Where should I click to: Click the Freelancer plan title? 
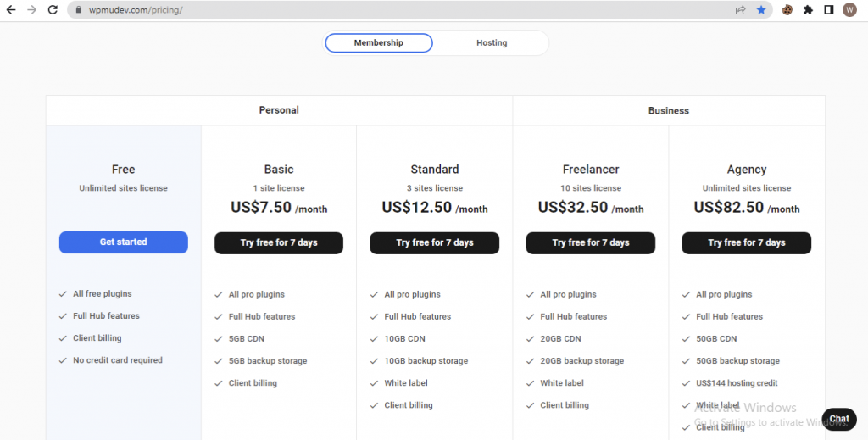click(591, 170)
